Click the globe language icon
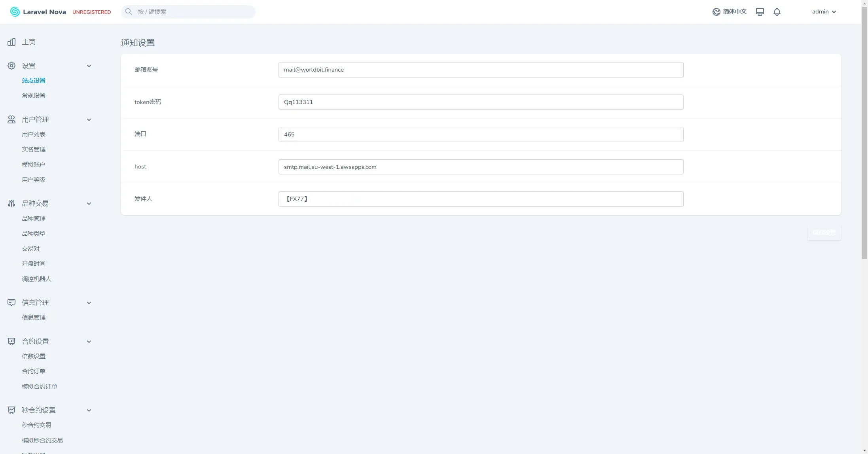The image size is (868, 454). coord(716,12)
